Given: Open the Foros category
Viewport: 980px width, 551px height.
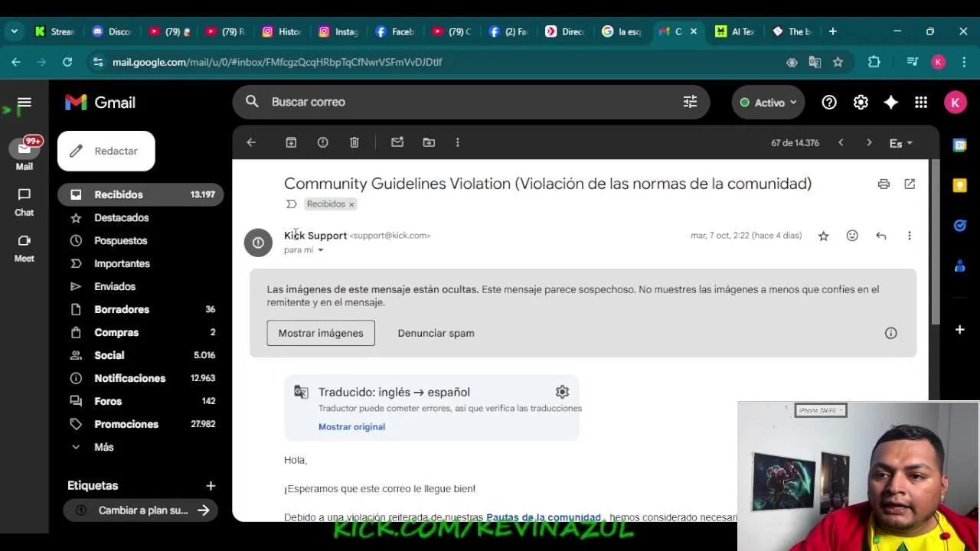Looking at the screenshot, I should (x=141, y=401).
